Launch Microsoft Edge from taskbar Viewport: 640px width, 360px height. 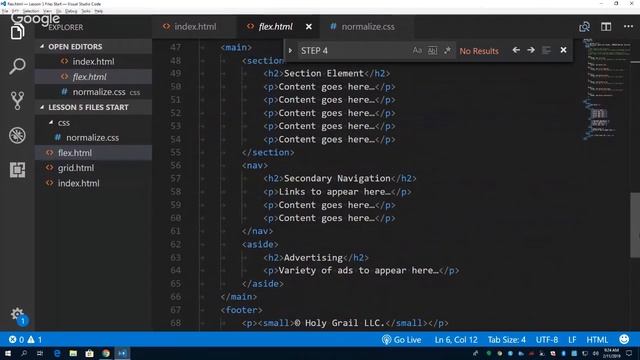pos(57,353)
